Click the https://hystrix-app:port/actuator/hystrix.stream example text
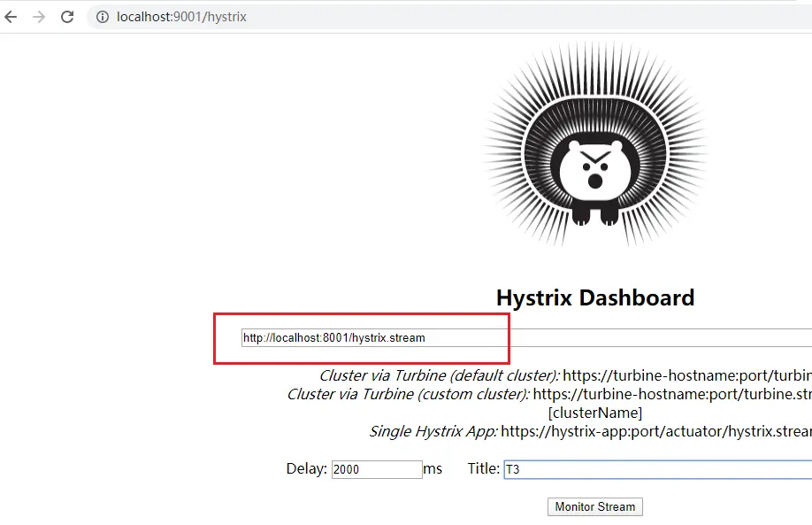 click(x=656, y=431)
